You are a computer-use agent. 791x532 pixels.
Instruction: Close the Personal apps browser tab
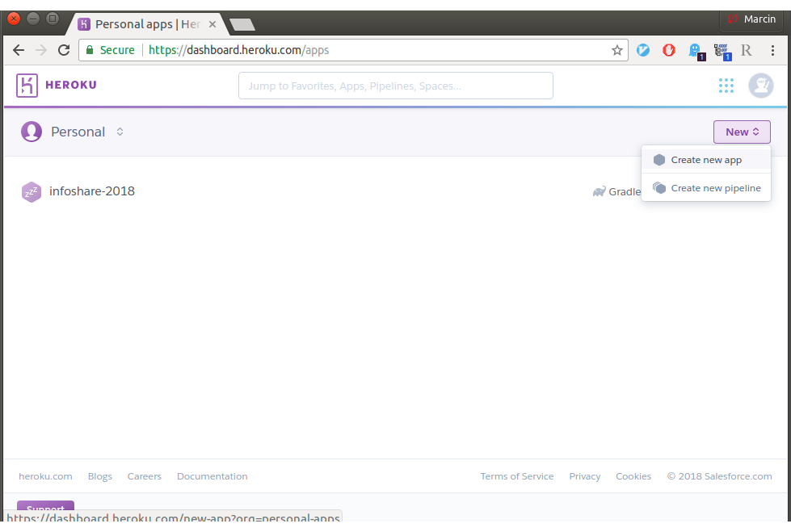tap(212, 24)
